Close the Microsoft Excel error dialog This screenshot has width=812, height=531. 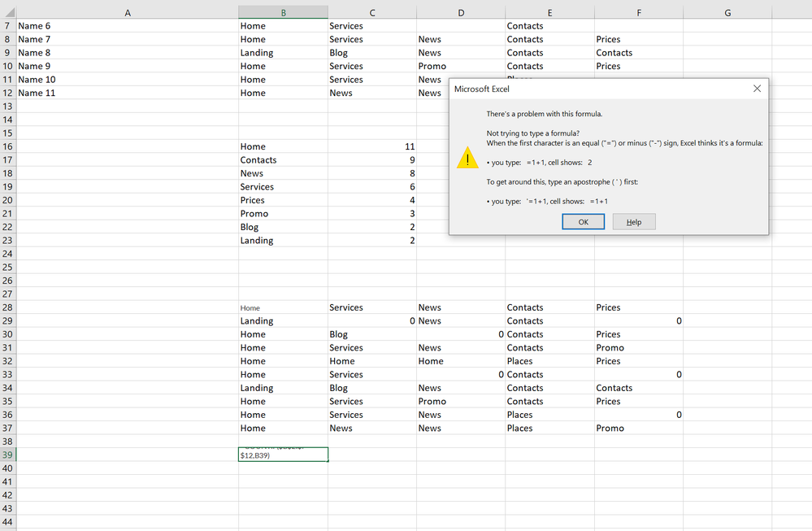[x=757, y=89]
